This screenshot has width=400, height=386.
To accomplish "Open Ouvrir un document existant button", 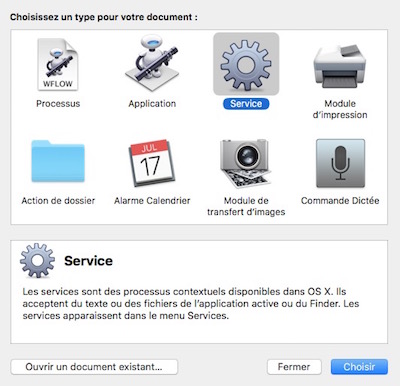I will coord(94,367).
